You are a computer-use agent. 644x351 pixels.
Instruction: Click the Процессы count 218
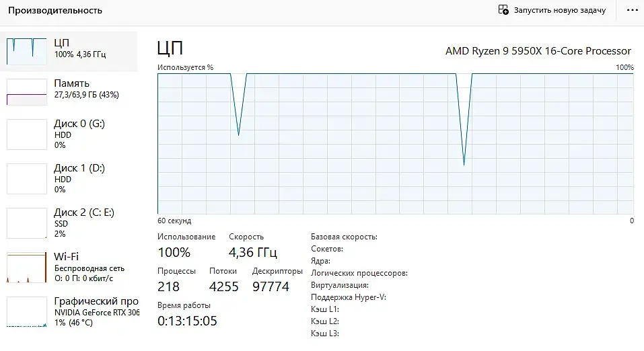click(x=168, y=286)
